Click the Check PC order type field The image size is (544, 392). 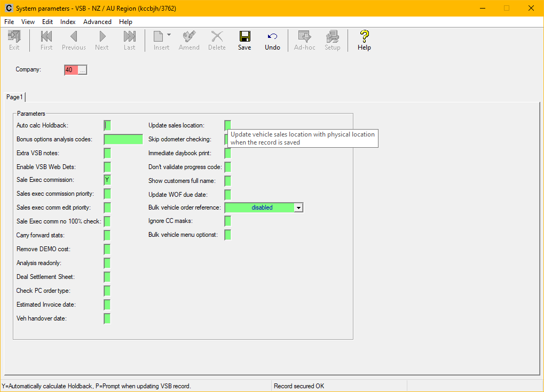click(107, 291)
